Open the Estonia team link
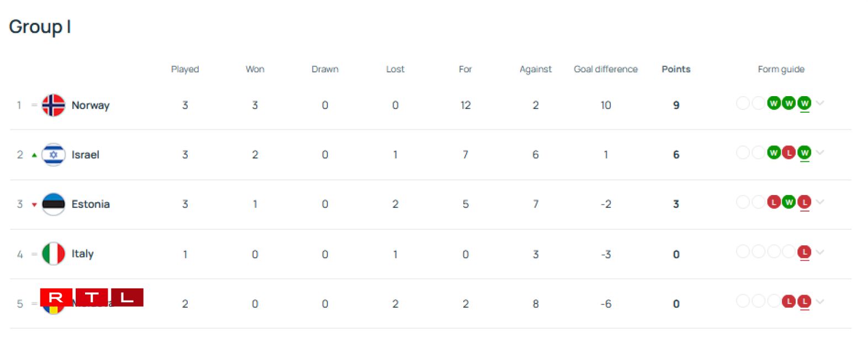Viewport: 868px width, 347px height. (91, 204)
